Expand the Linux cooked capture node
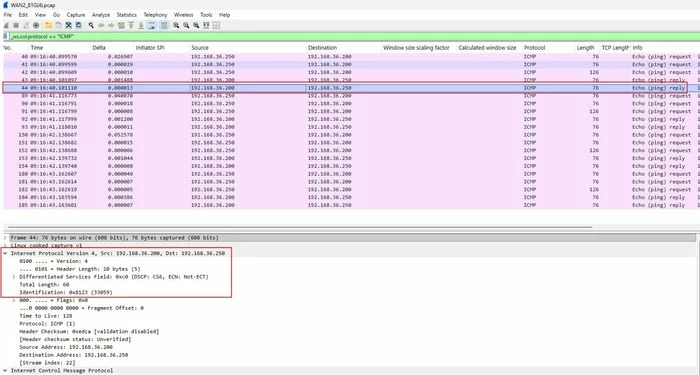The width and height of the screenshot is (700, 375). point(5,246)
